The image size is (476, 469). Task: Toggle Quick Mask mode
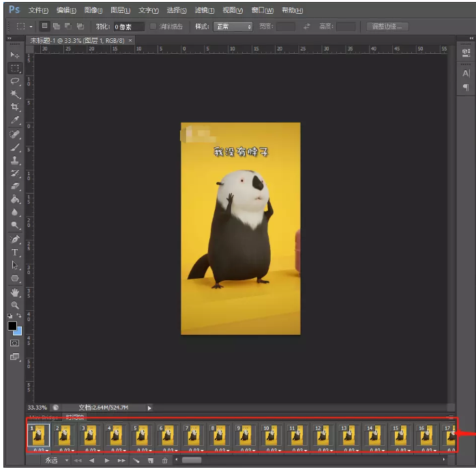[x=14, y=343]
